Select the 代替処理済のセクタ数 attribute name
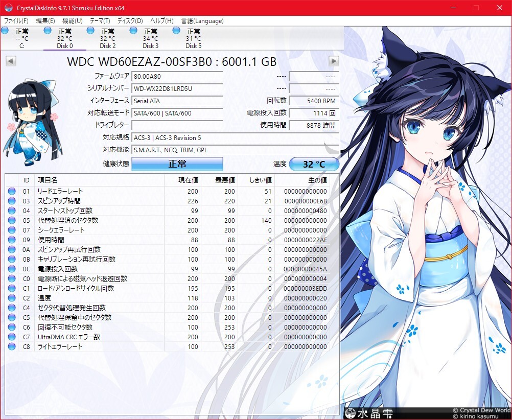 68,220
